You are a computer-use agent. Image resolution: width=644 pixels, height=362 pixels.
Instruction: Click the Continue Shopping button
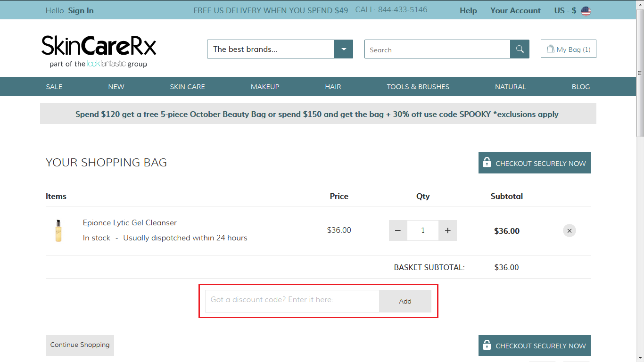80,345
